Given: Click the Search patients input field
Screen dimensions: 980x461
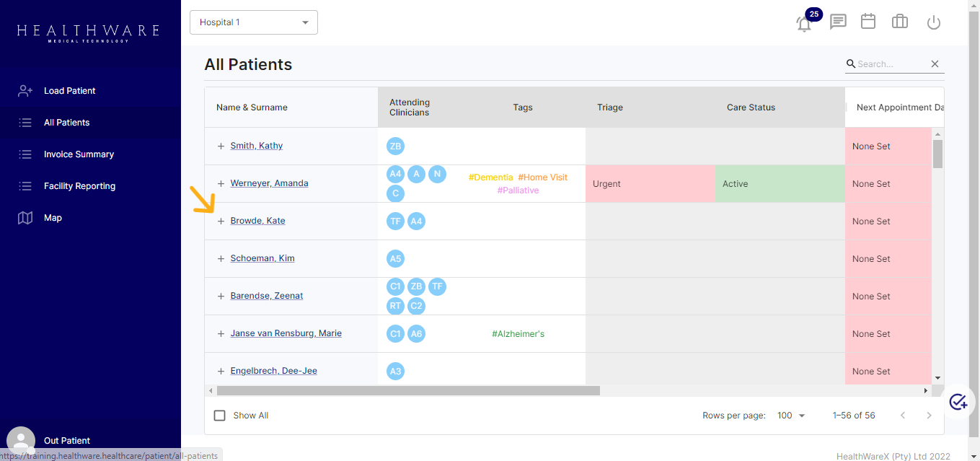Looking at the screenshot, I should point(890,64).
